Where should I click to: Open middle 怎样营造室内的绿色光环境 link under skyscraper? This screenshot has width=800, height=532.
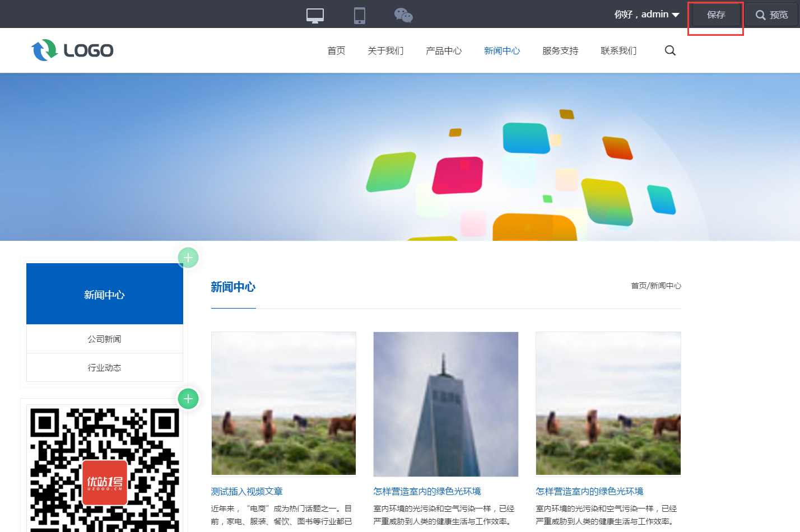427,491
